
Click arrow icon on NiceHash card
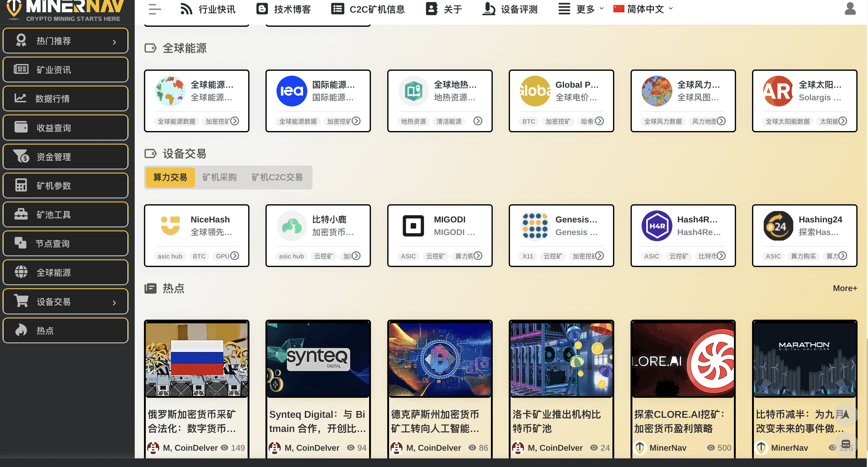click(234, 256)
